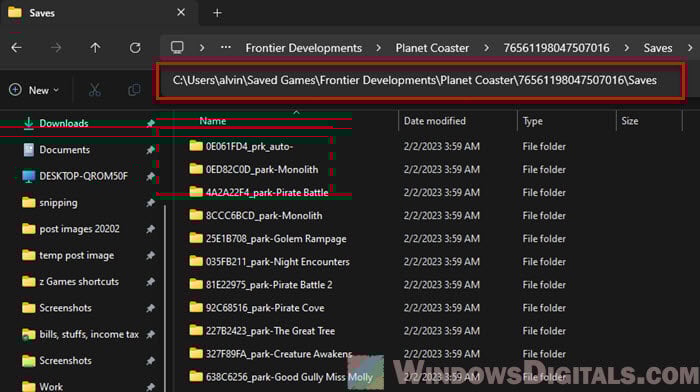Click the sidebar vertical scrollbar
This screenshot has height=392, width=700.
click(x=165, y=298)
